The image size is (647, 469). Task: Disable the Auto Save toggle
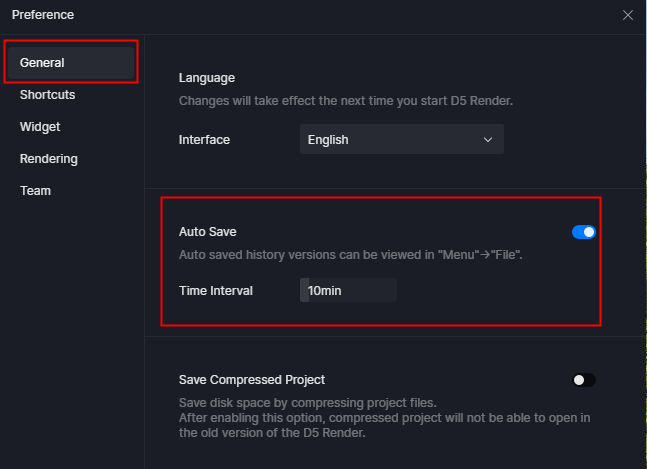583,232
